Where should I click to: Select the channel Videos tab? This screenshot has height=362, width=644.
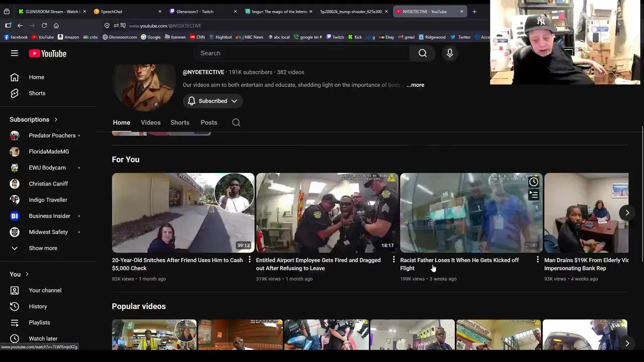(150, 123)
